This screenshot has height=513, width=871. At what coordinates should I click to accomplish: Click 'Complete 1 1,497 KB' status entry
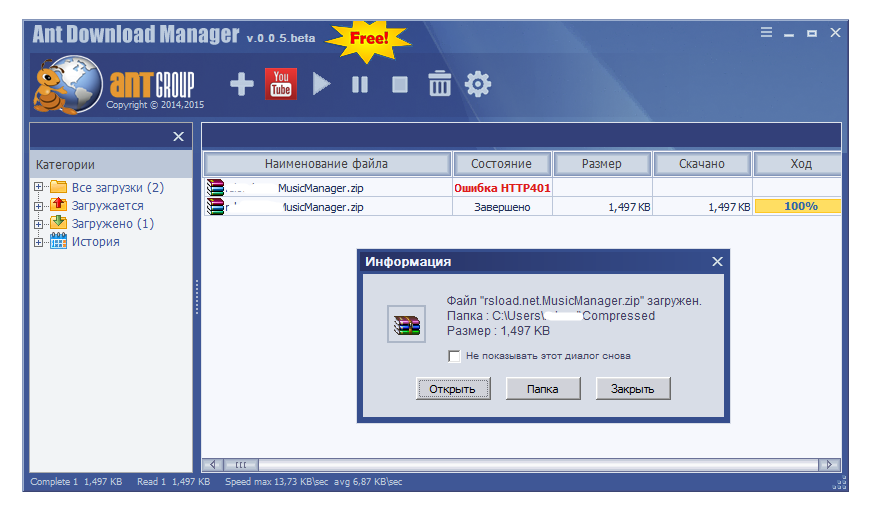pyautogui.click(x=76, y=482)
